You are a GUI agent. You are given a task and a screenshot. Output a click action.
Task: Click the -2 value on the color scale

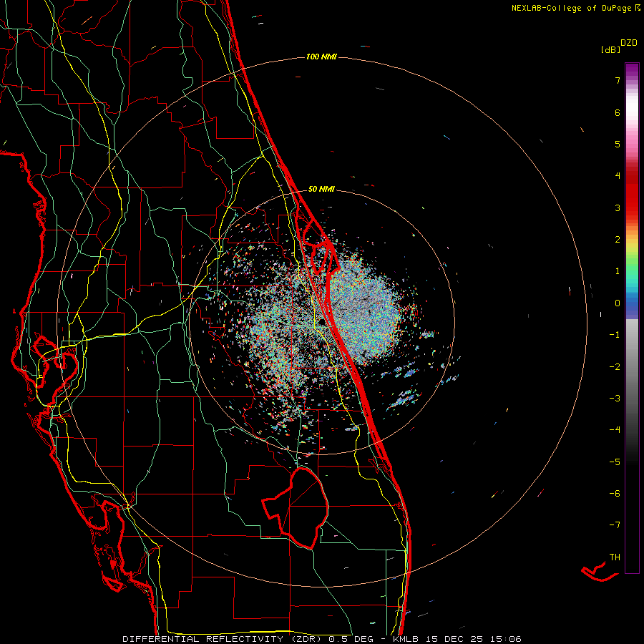615,367
